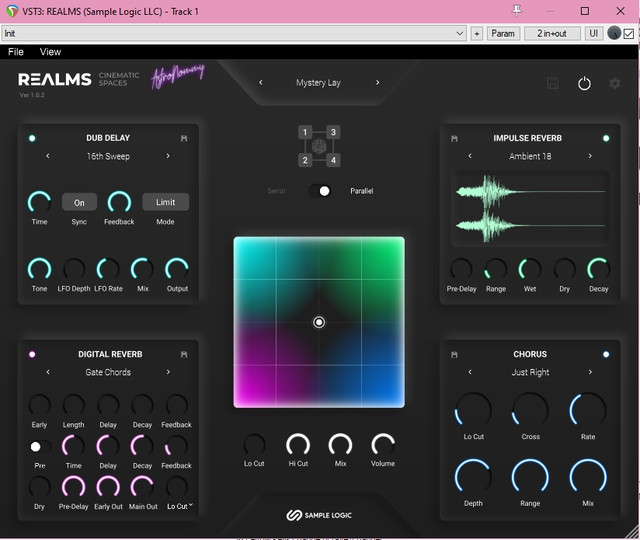Click the Dub Delay Tone knob
Image resolution: width=640 pixels, height=540 pixels.
[x=39, y=269]
